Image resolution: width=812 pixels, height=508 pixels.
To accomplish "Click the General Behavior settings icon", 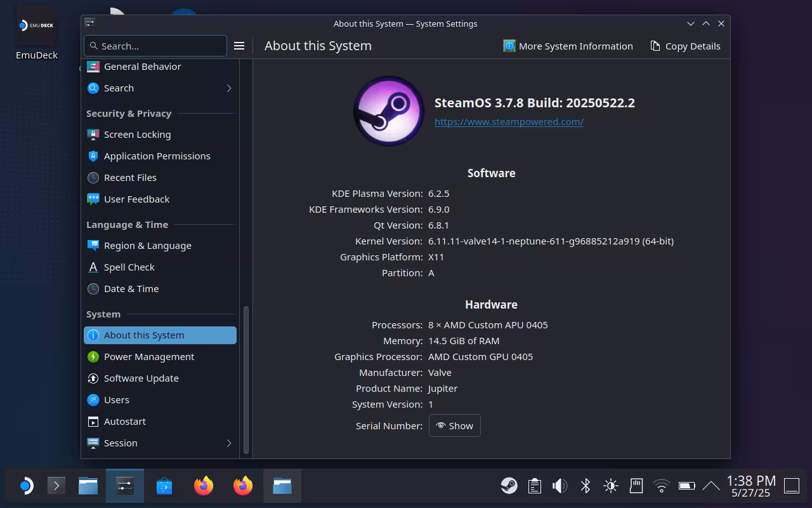I will 93,67.
